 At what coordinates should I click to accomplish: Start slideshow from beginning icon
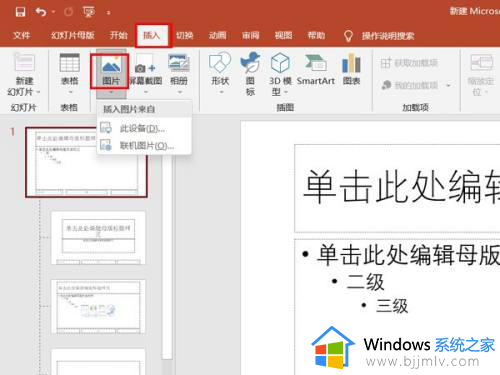[x=89, y=12]
